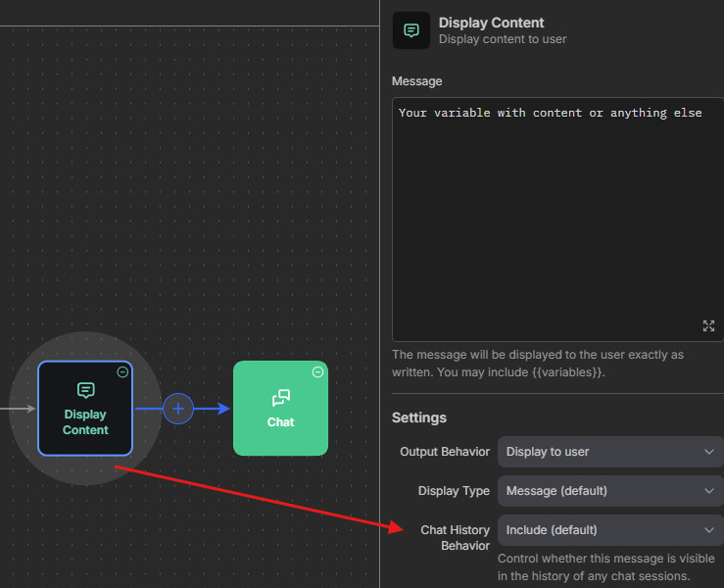This screenshot has width=724, height=588.
Task: Expand the Message editor with the fullscreen icon
Action: coord(708,326)
